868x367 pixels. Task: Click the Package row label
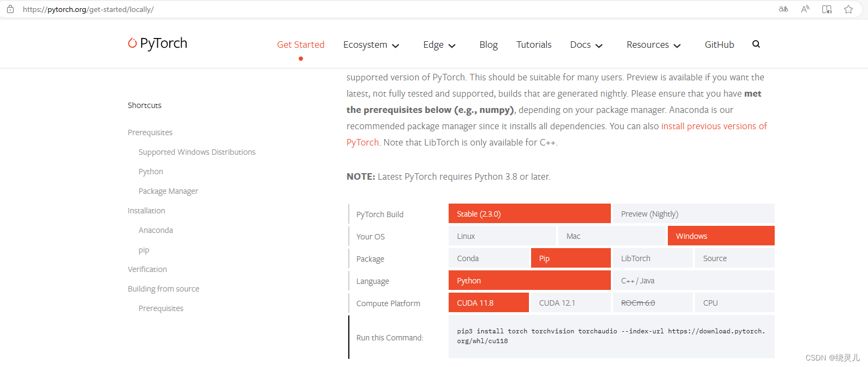click(370, 259)
